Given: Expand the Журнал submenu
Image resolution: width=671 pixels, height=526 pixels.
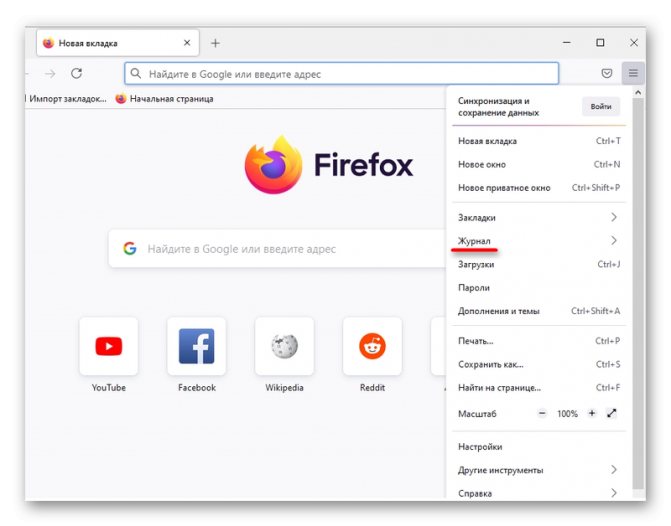Looking at the screenshot, I should (539, 241).
